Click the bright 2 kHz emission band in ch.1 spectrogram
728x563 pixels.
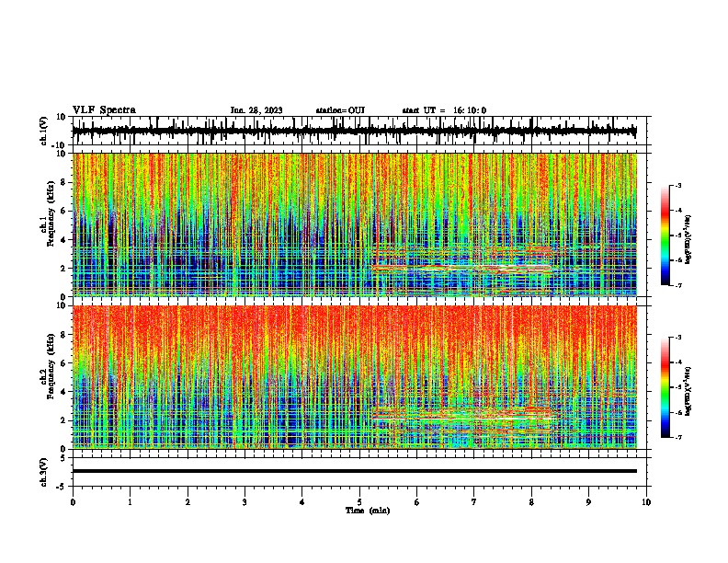point(462,268)
